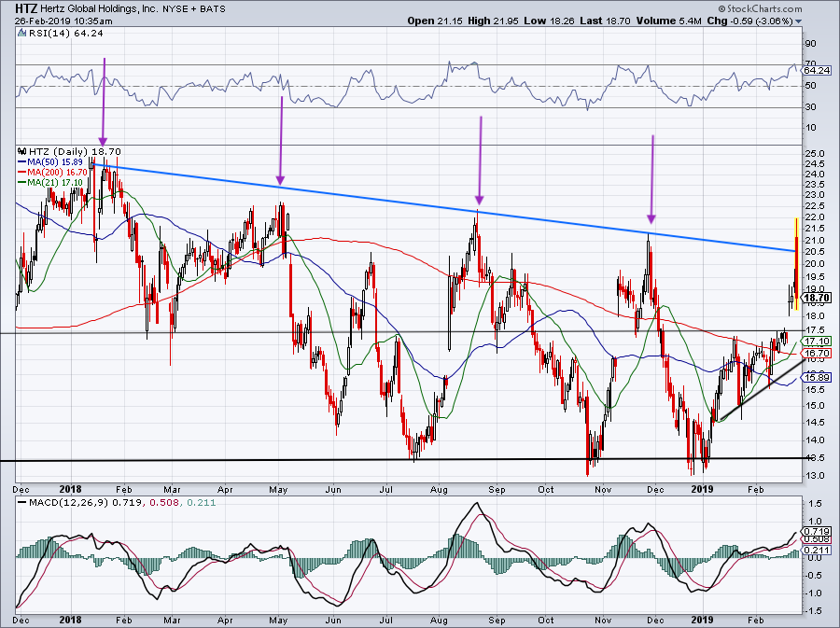Click the MA(21) 17.10 legend entry

[x=55, y=182]
